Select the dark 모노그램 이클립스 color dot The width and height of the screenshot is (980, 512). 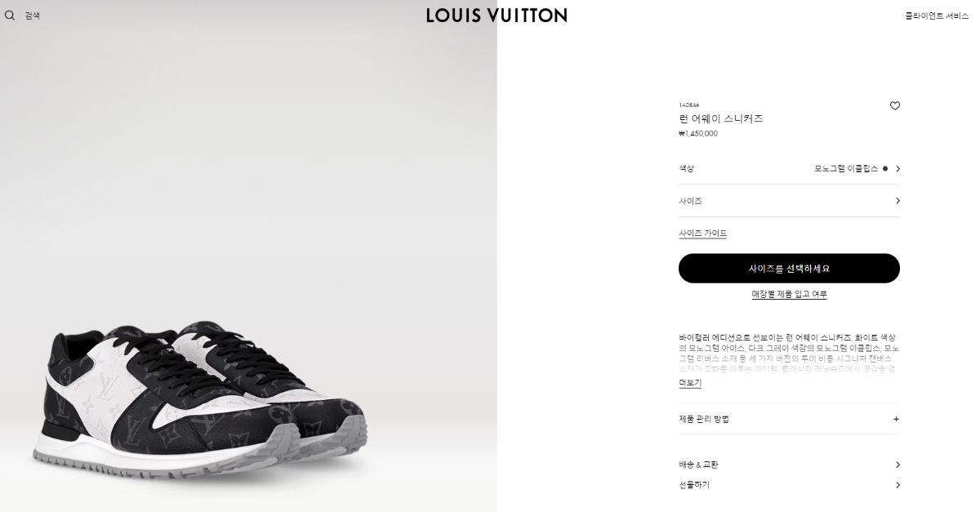(885, 168)
